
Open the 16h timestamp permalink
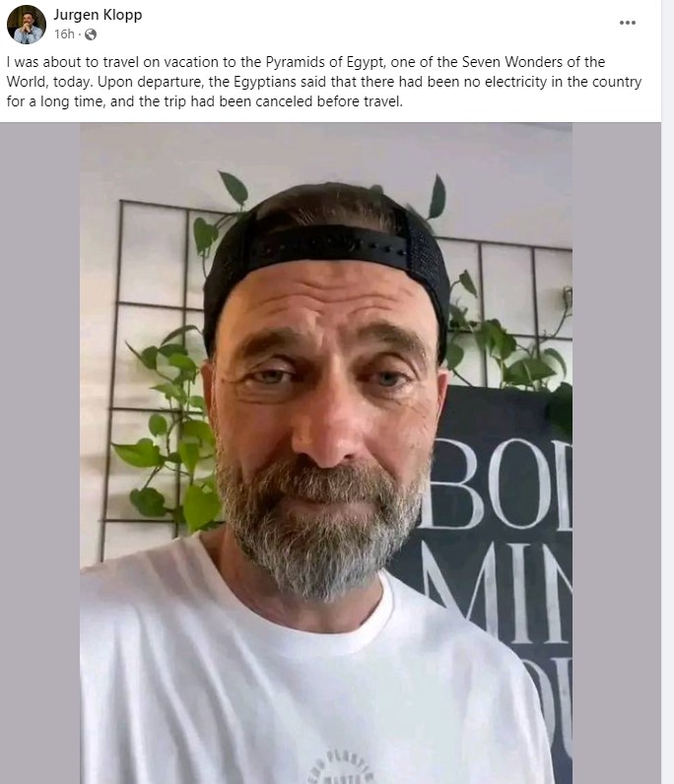click(64, 34)
